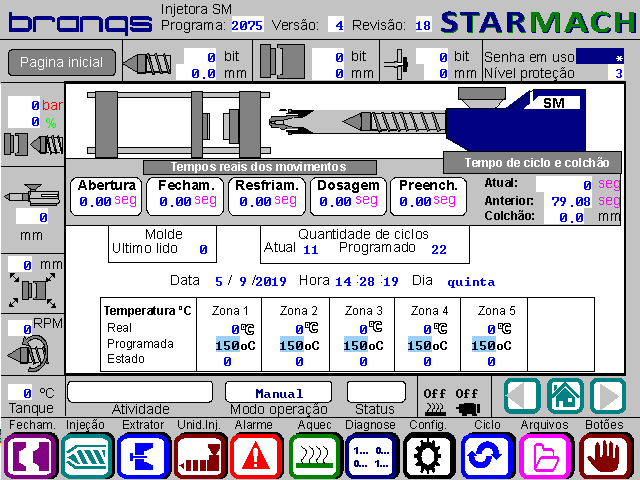640x480 pixels.
Task: Click the Pagina inicial button
Action: pyautogui.click(x=62, y=62)
